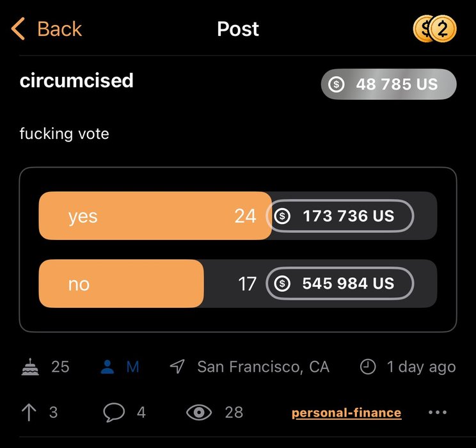476x448 pixels.
Task: Tap the blue person gender icon
Action: coord(108,367)
